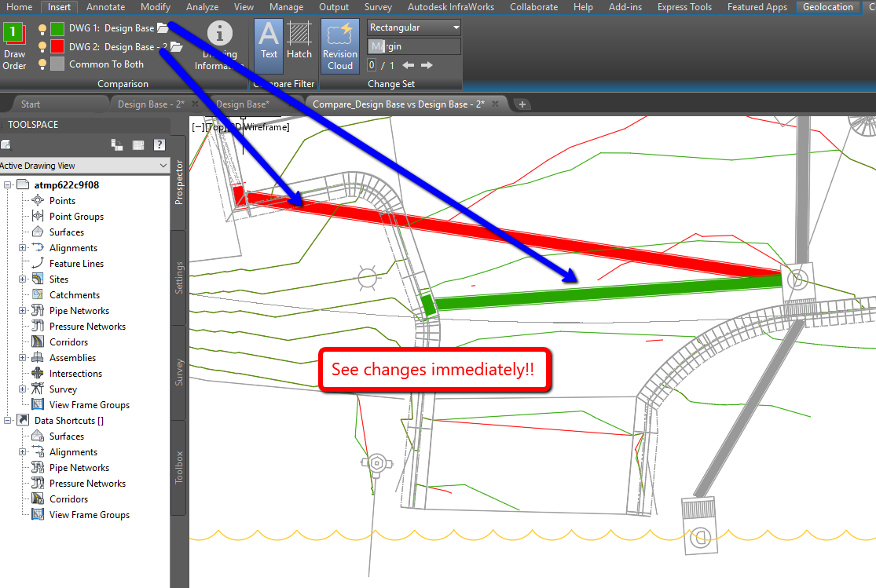The height and width of the screenshot is (588, 876).
Task: Click Toolspace search icon at top left
Action: click(6, 145)
